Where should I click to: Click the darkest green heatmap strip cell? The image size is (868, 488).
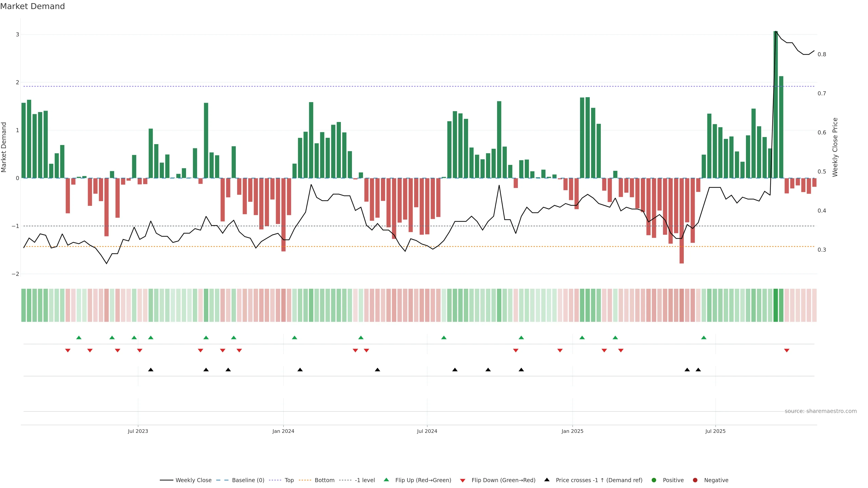[776, 305]
